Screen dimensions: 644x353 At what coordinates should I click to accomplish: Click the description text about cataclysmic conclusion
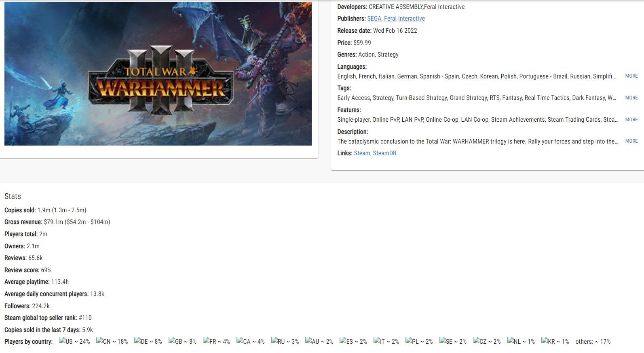pos(478,142)
